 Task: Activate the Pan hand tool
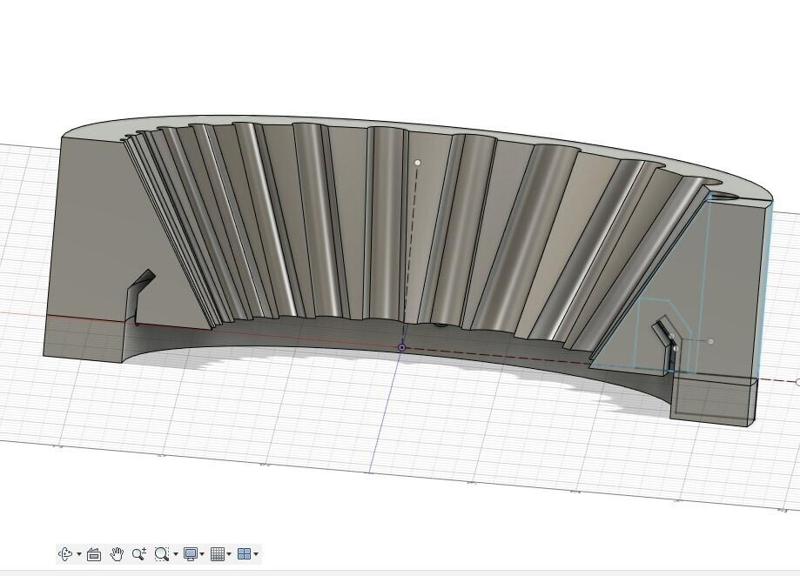117,554
